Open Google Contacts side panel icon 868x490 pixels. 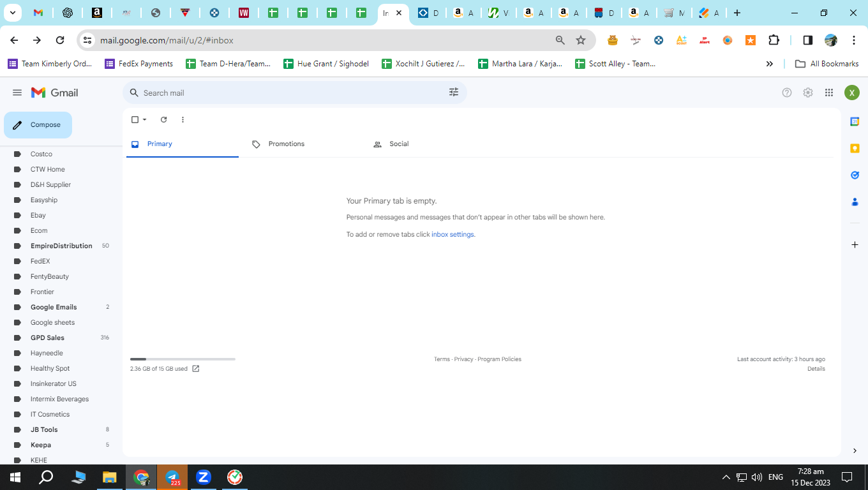[x=855, y=202]
